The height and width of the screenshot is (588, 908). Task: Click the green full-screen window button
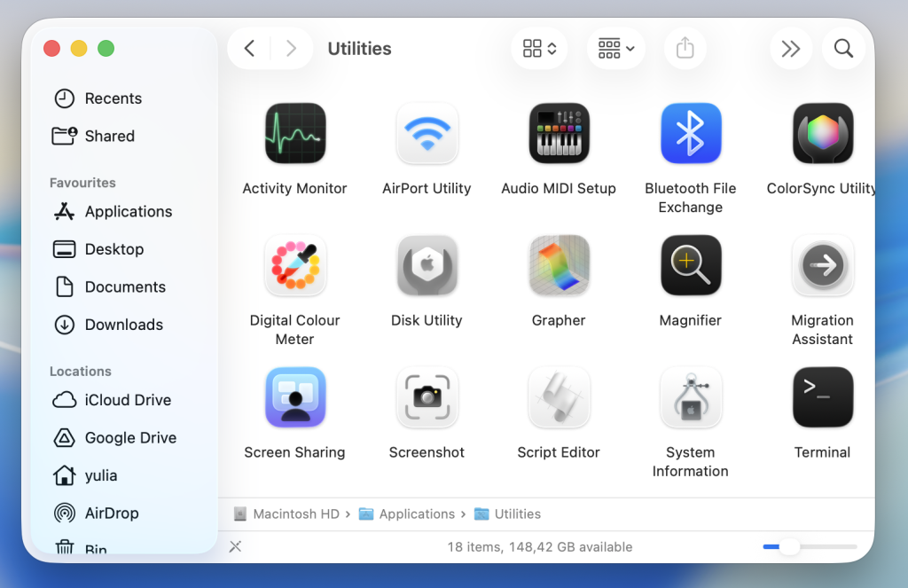[106, 49]
